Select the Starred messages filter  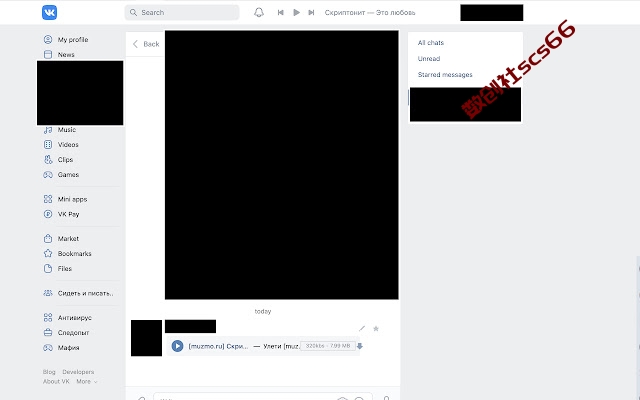(x=445, y=75)
